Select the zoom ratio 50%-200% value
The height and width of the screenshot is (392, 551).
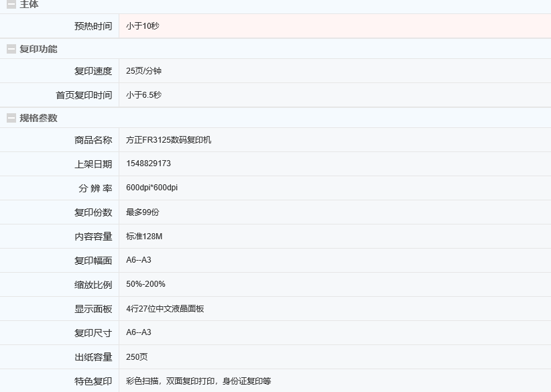(145, 284)
